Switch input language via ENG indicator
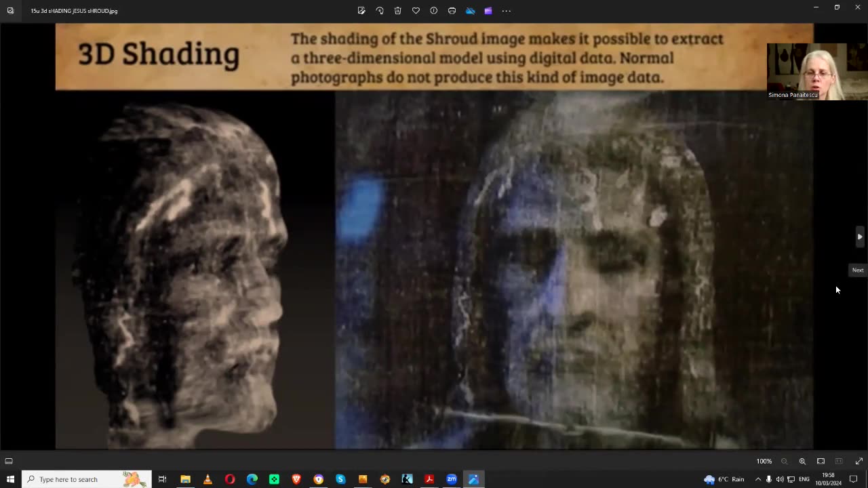Screen dimensions: 868x488 [804, 479]
